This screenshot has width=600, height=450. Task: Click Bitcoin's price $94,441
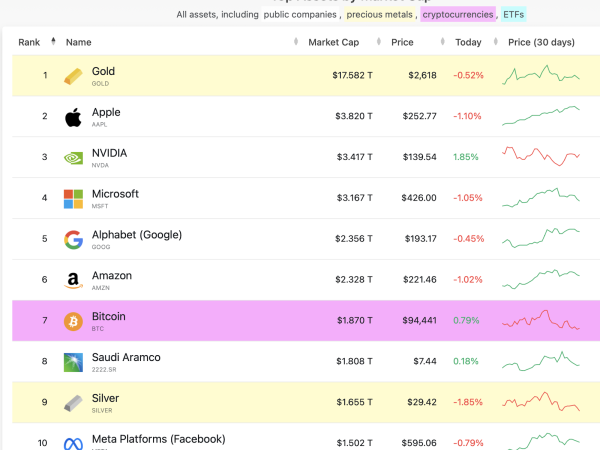[x=419, y=321]
